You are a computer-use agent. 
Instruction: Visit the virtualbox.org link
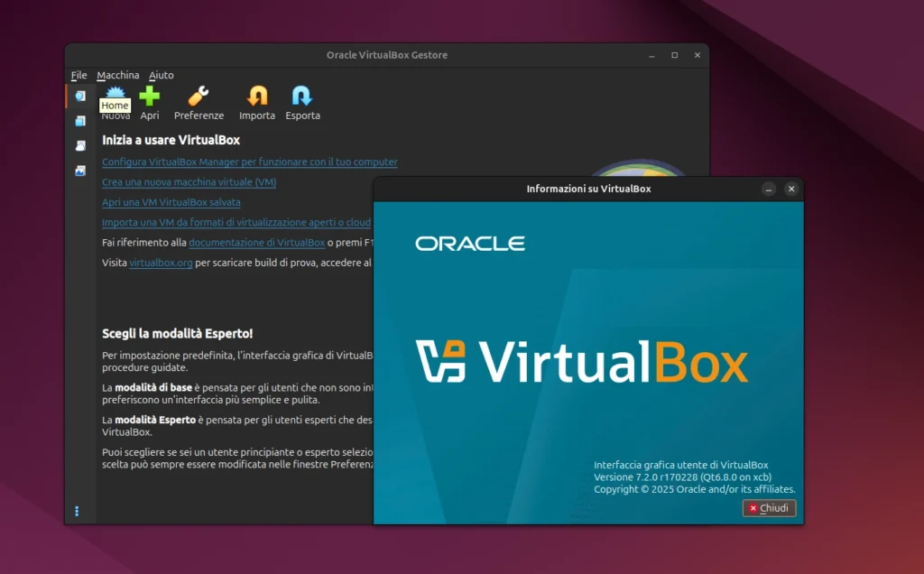(x=161, y=263)
